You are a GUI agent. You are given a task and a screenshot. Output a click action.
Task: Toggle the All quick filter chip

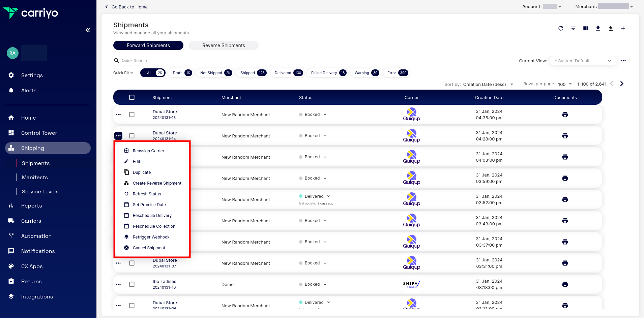(153, 73)
